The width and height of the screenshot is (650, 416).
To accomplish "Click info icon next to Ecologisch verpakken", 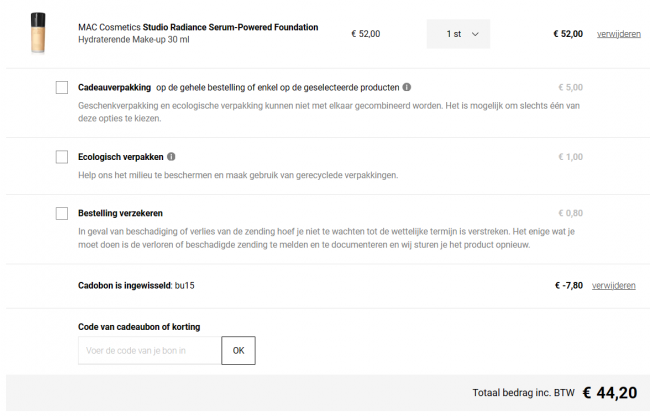I will tap(172, 157).
